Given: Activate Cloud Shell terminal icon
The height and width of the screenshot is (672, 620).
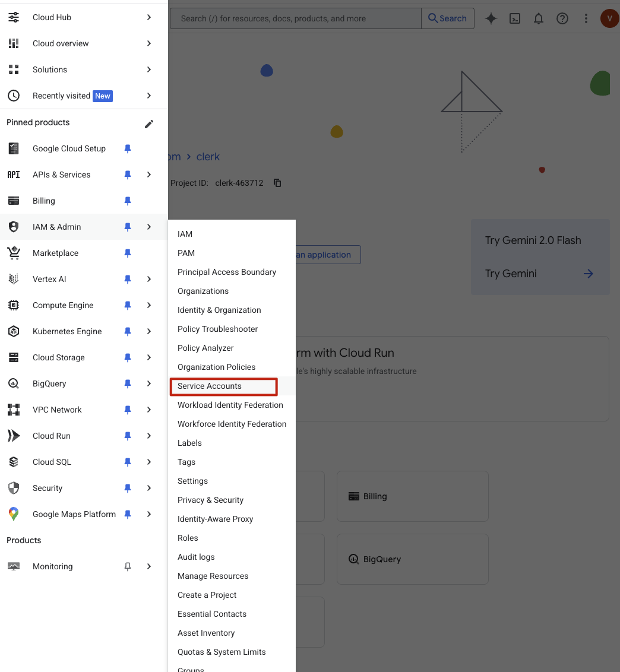Looking at the screenshot, I should click(x=515, y=18).
